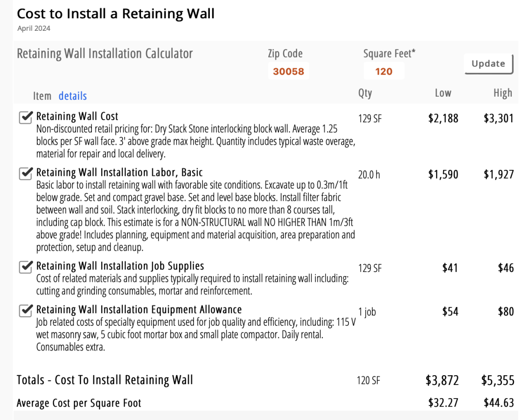Click the Retaining Wall Cost item title
The height and width of the screenshot is (420, 521).
click(77, 116)
